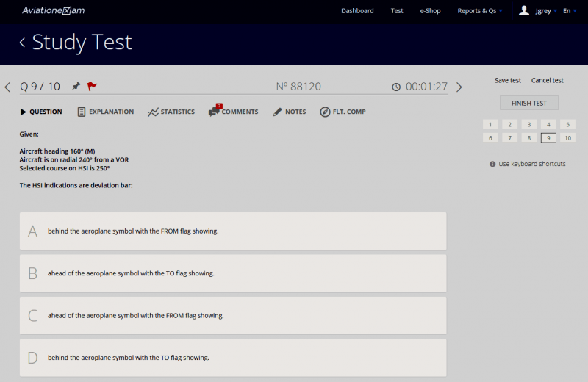Jump to question 4 in the grid
This screenshot has width=588, height=382.
pyautogui.click(x=548, y=124)
